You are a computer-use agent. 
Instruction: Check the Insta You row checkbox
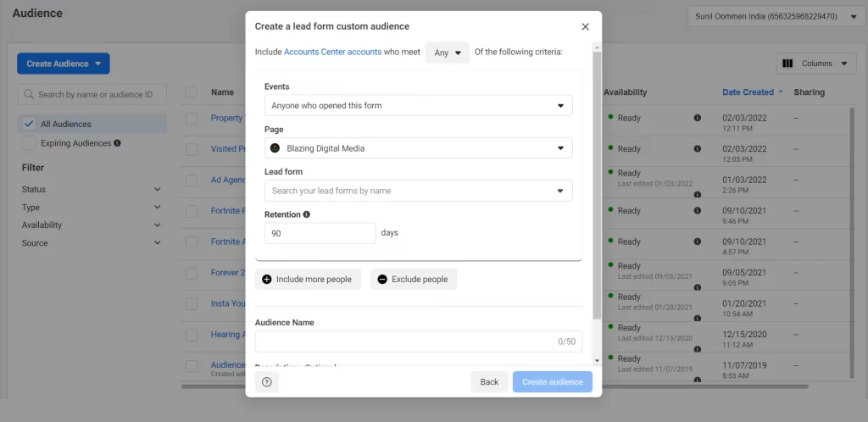pos(192,303)
